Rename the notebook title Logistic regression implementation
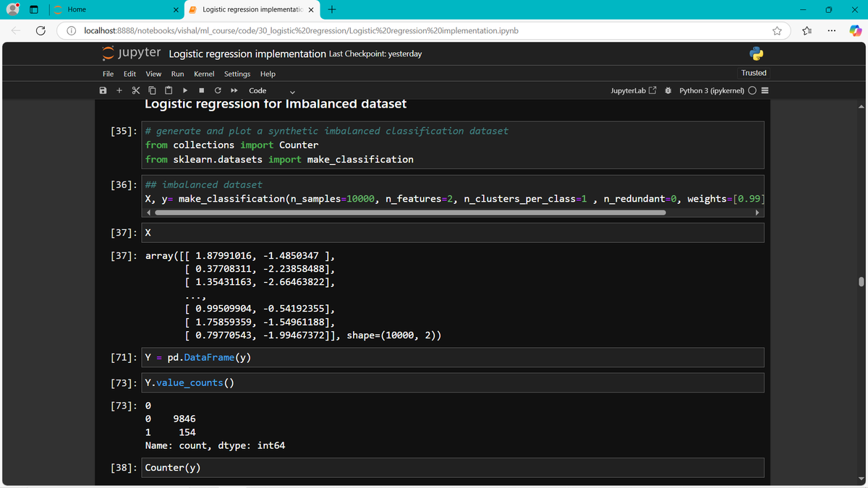This screenshot has width=868, height=488. coord(247,53)
